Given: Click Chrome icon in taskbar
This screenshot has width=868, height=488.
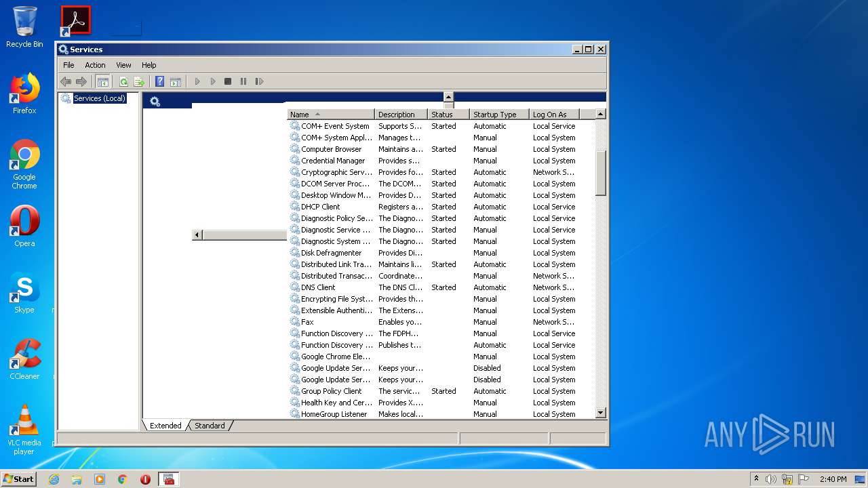Looking at the screenshot, I should [123, 479].
